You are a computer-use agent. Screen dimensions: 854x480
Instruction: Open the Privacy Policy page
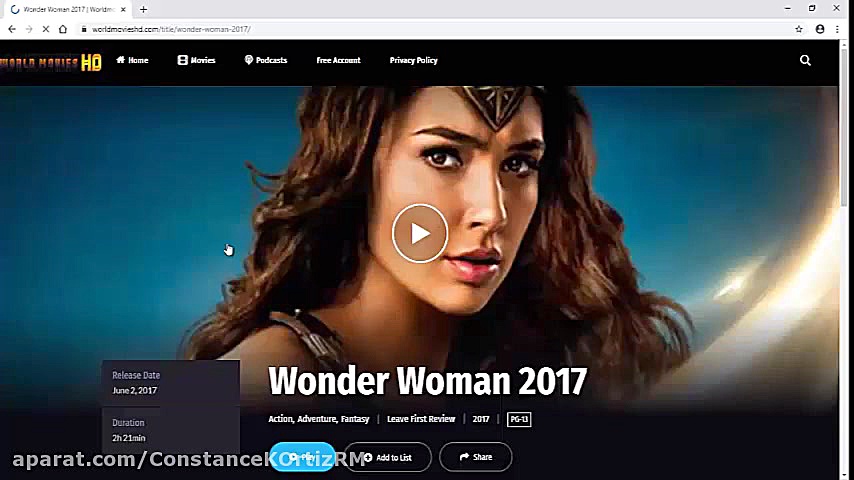point(413,60)
